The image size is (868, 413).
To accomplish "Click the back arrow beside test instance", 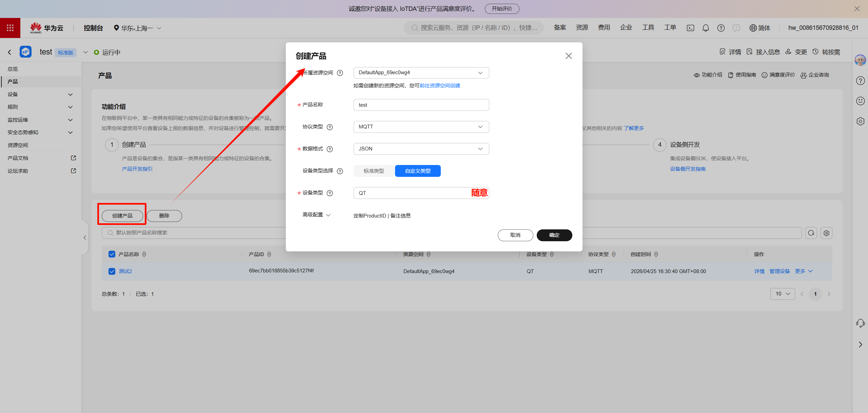I will pyautogui.click(x=9, y=52).
